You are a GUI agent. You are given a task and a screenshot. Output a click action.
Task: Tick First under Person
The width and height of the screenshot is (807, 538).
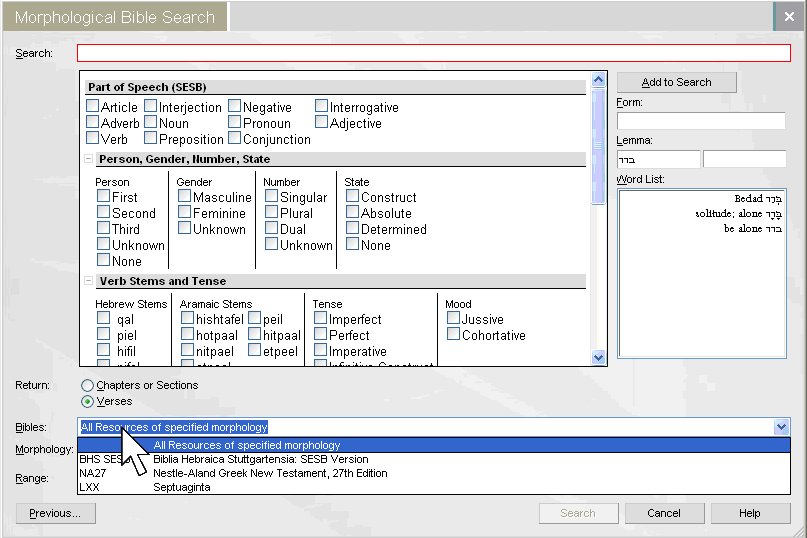tap(104, 196)
